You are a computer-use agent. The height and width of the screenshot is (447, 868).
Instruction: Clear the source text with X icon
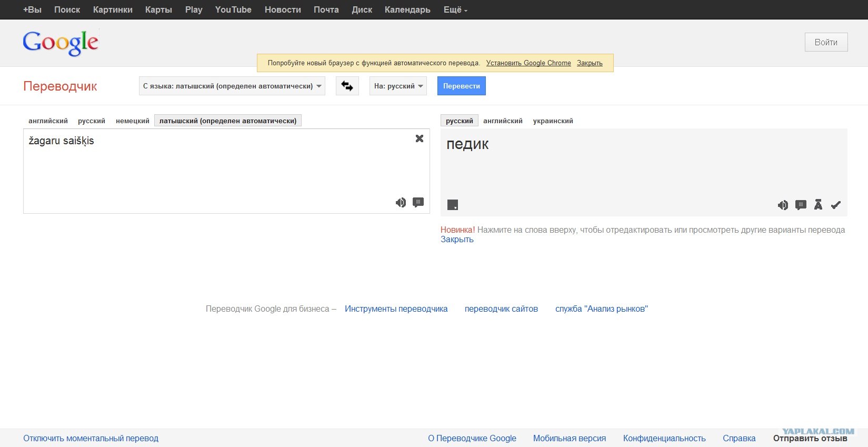(420, 138)
